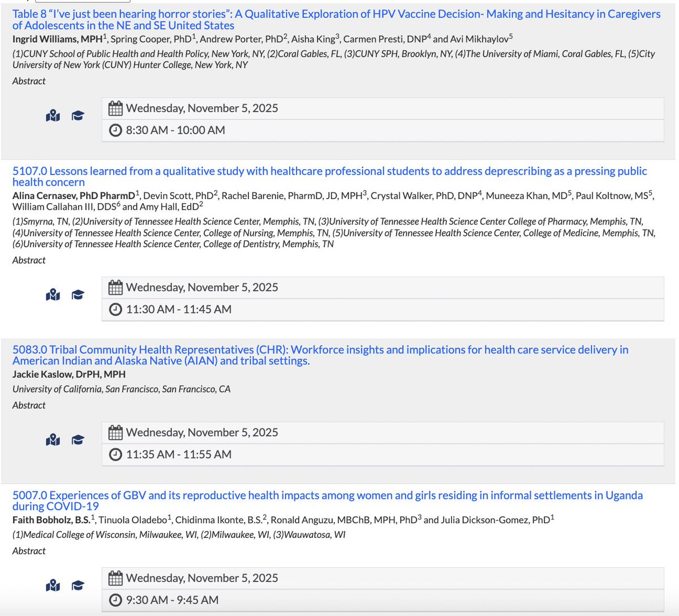Click time text 8:30 AM - 10:00 AM

click(175, 130)
